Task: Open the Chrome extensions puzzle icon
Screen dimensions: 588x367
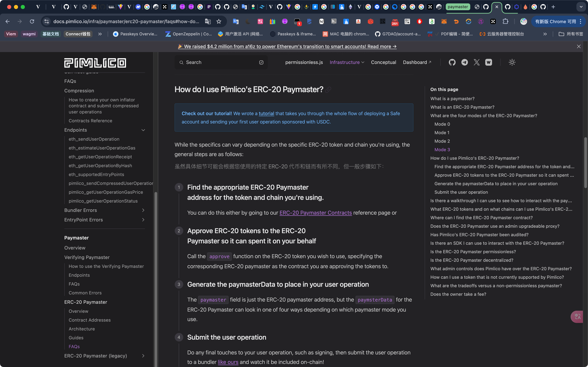Action: click(x=505, y=22)
